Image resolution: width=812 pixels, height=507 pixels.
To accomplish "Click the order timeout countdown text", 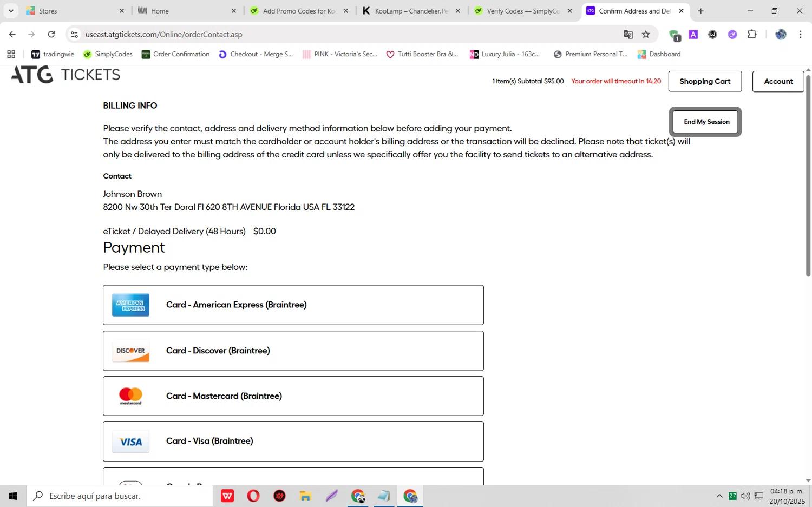I will click(x=616, y=81).
